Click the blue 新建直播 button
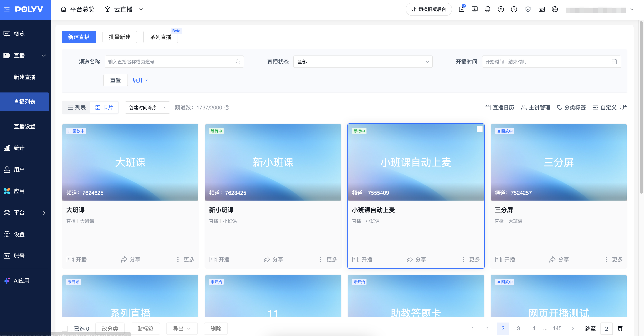 (79, 37)
